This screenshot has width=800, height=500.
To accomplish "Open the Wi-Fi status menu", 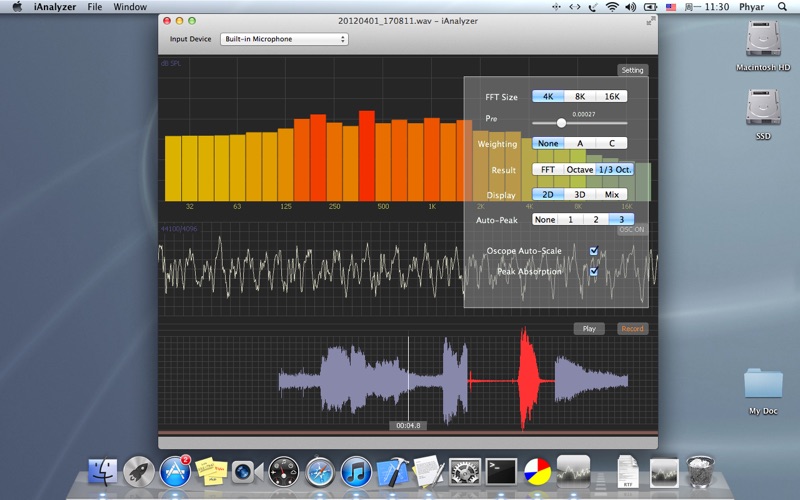I will [x=612, y=7].
